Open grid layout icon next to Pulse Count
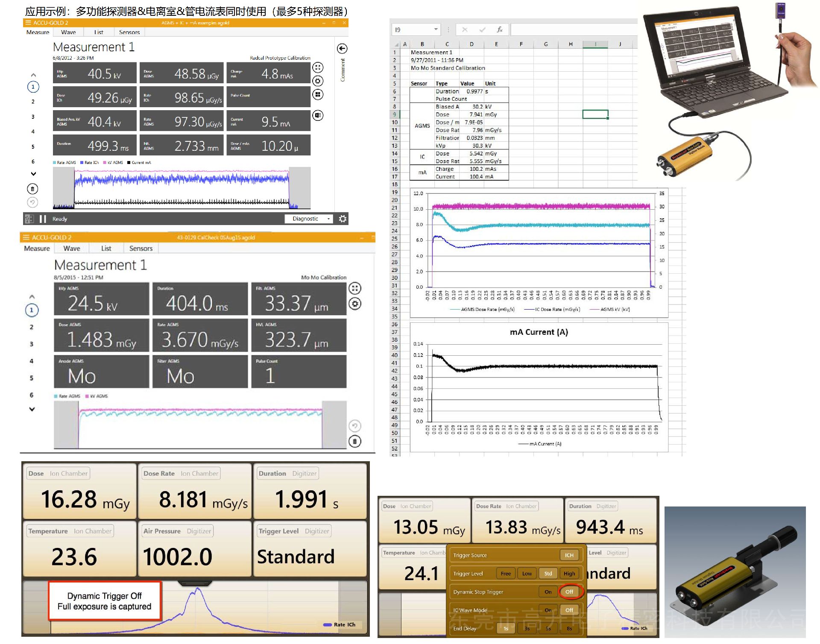The image size is (820, 644). [318, 95]
